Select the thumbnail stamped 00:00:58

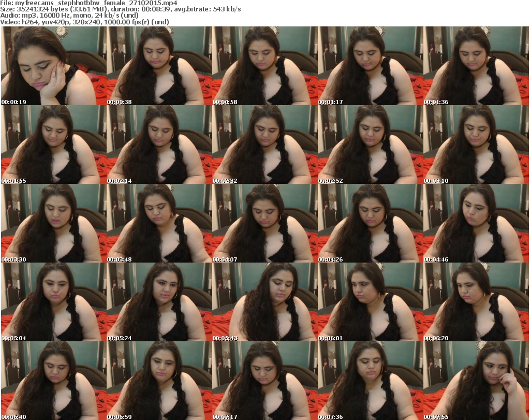click(265, 66)
